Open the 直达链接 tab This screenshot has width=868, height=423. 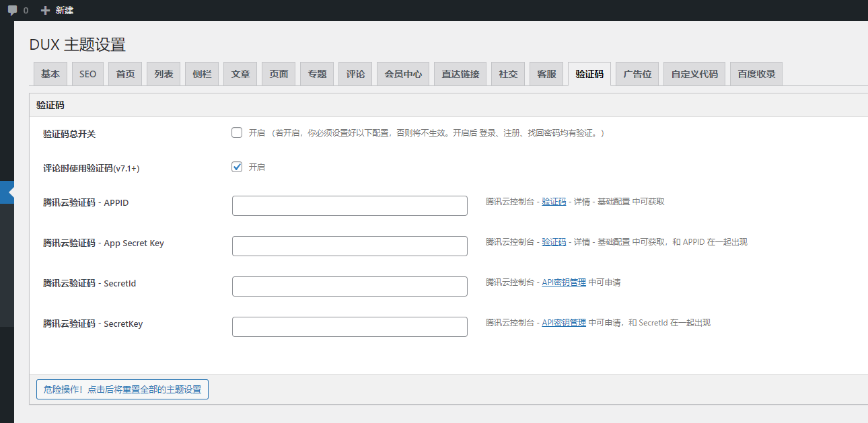[x=461, y=74]
